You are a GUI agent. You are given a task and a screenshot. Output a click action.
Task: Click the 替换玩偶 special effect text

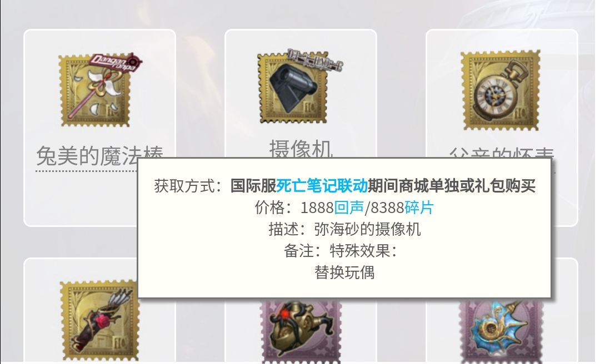click(344, 272)
